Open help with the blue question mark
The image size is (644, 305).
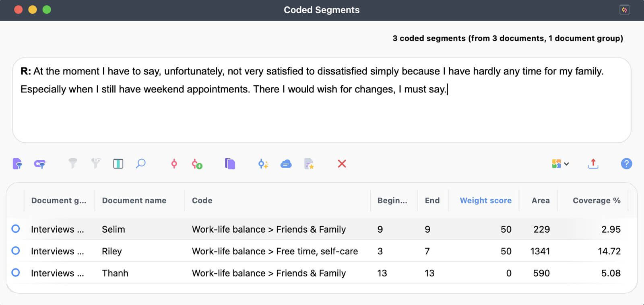(626, 164)
